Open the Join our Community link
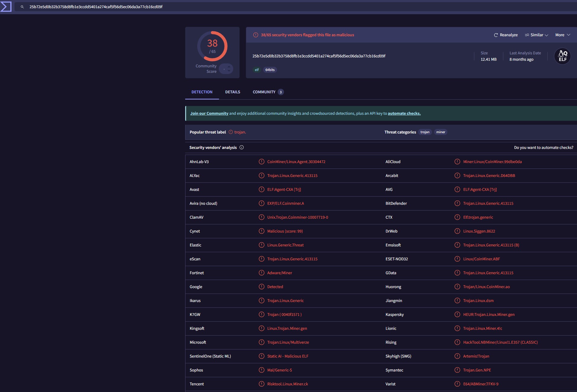Viewport: 577px width, 392px height. pyautogui.click(x=209, y=114)
